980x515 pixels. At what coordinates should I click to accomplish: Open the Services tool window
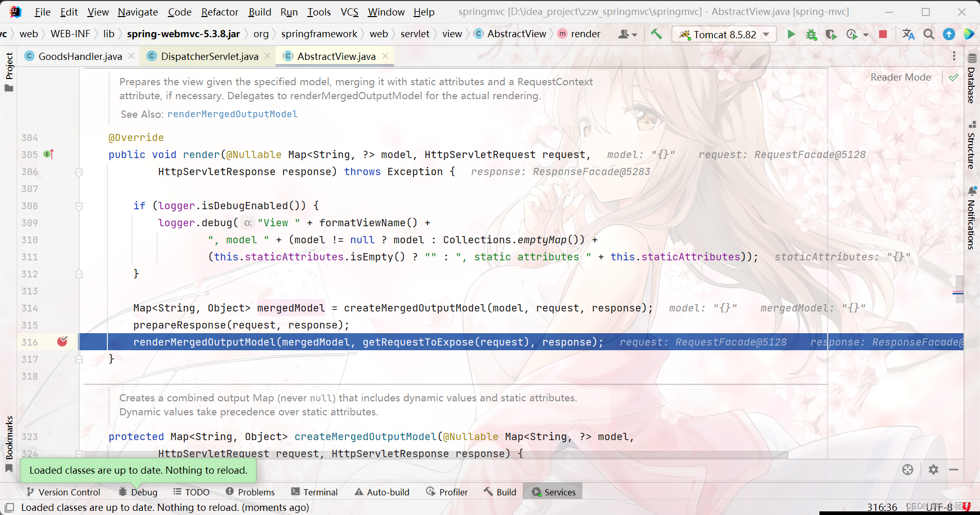[554, 492]
